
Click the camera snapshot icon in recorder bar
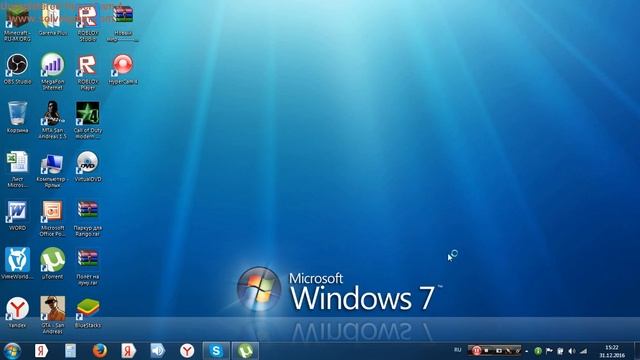pos(498,351)
